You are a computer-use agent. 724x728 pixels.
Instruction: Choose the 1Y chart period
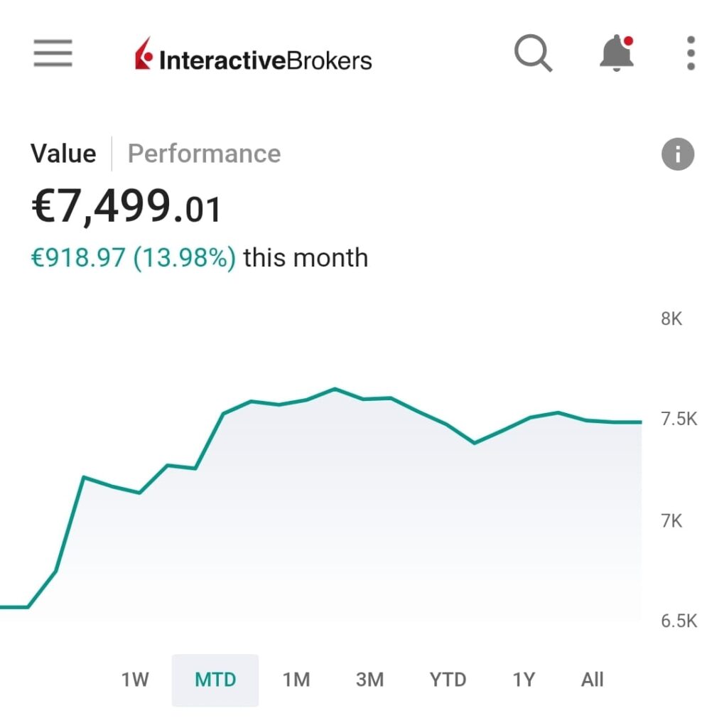pos(524,680)
